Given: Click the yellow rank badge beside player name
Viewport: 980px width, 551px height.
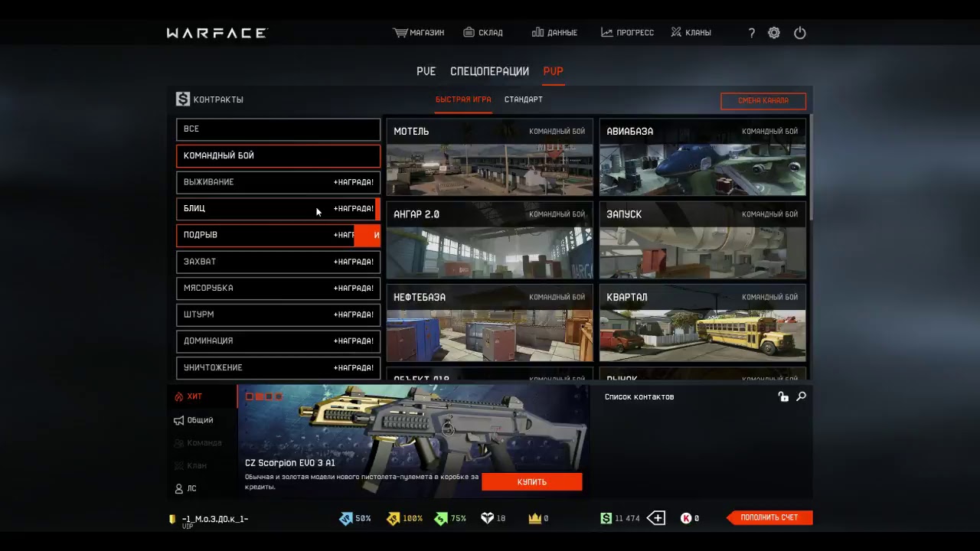Looking at the screenshot, I should point(172,520).
